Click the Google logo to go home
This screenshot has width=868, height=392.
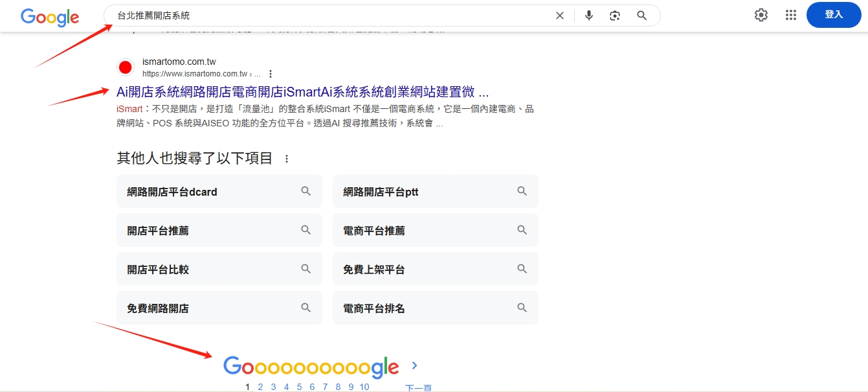click(50, 16)
